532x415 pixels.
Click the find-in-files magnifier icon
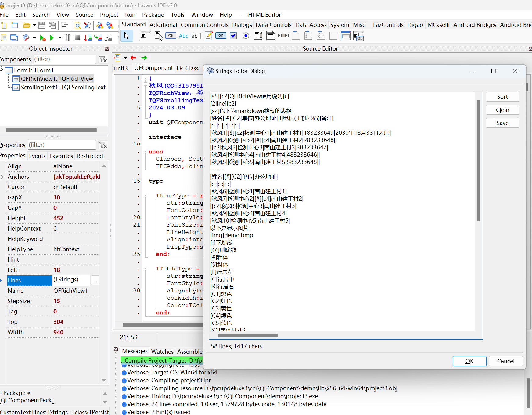pyautogui.click(x=77, y=25)
